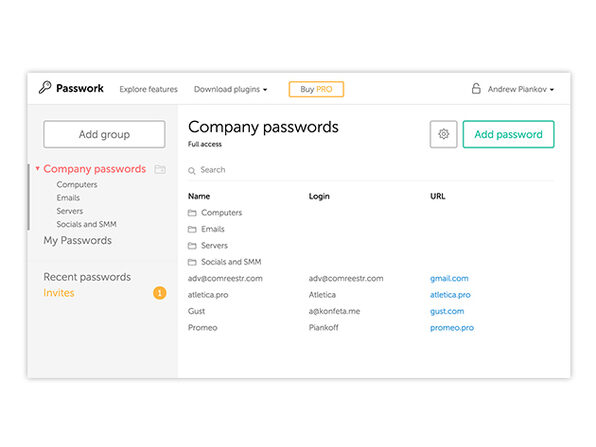Screen dimensions: 596x447
Task: Select Socials and SMM in the sidebar tree
Action: pyautogui.click(x=86, y=224)
